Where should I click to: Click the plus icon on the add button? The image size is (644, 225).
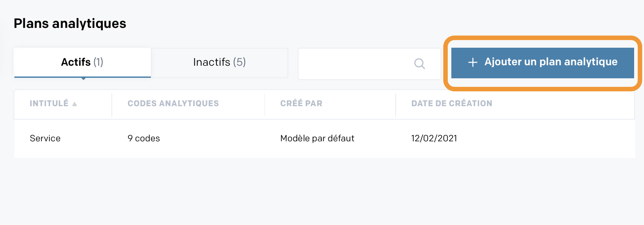(472, 63)
